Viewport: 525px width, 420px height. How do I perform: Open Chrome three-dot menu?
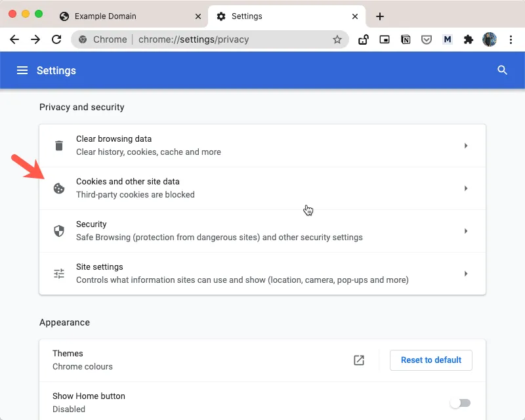pyautogui.click(x=511, y=39)
